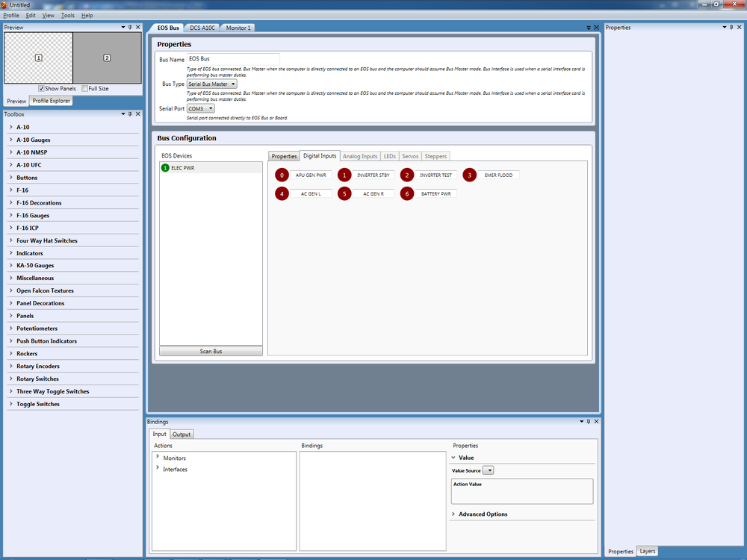
Task: Close the right Properties panel
Action: pos(740,27)
